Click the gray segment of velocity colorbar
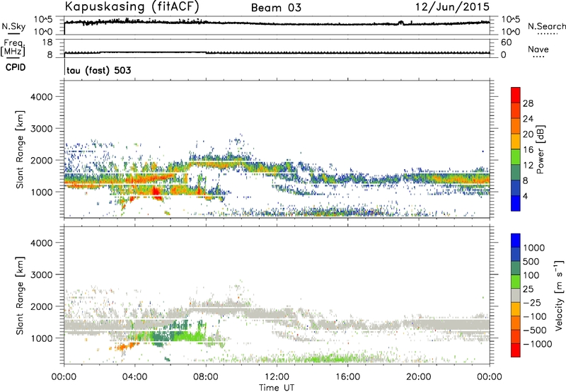Viewport: 566px width, 392px height. coord(516,295)
